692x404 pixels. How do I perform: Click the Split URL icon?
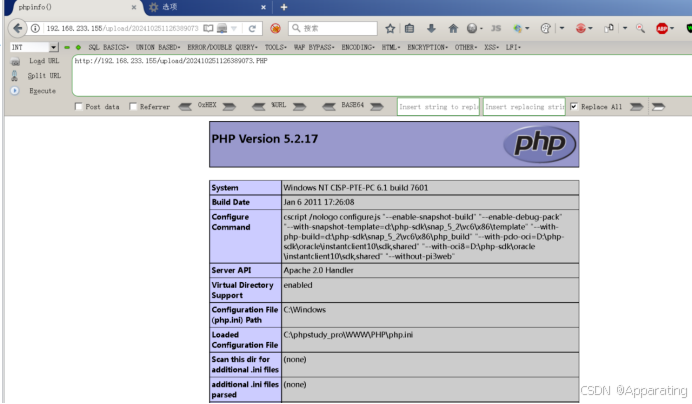click(x=15, y=76)
